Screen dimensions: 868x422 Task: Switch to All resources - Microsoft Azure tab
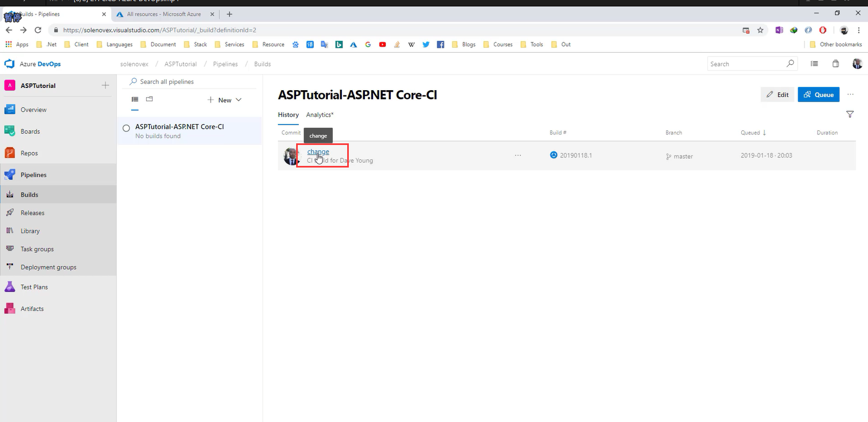[x=164, y=14]
